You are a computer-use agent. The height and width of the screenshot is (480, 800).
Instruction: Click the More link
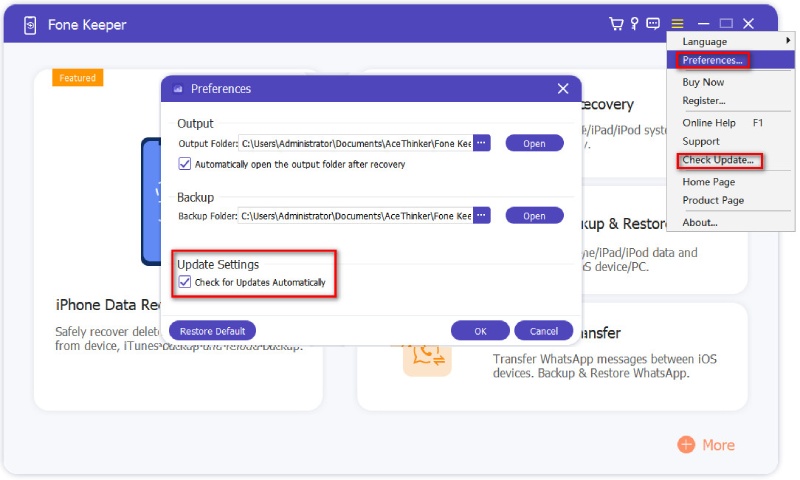click(718, 445)
